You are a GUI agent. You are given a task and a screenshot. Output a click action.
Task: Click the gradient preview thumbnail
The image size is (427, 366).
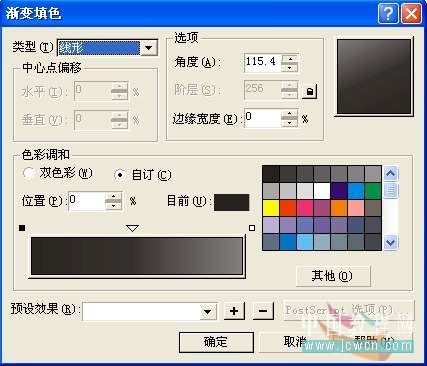pyautogui.click(x=374, y=77)
